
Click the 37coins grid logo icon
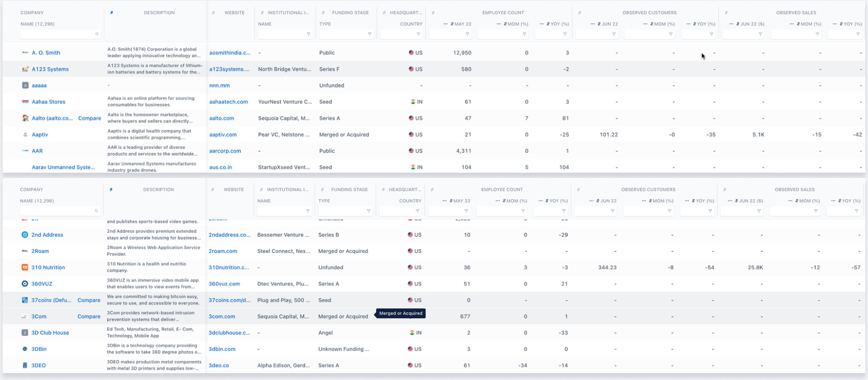click(x=25, y=300)
